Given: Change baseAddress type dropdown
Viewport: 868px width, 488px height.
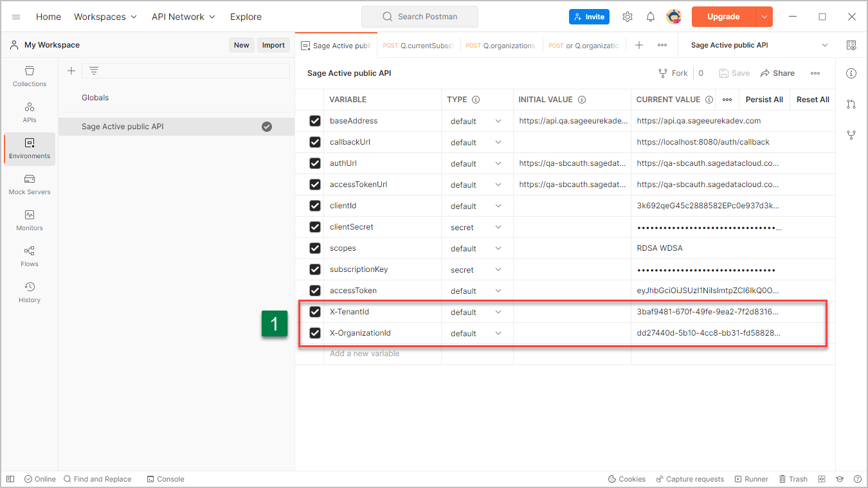Looking at the screenshot, I should coord(476,121).
